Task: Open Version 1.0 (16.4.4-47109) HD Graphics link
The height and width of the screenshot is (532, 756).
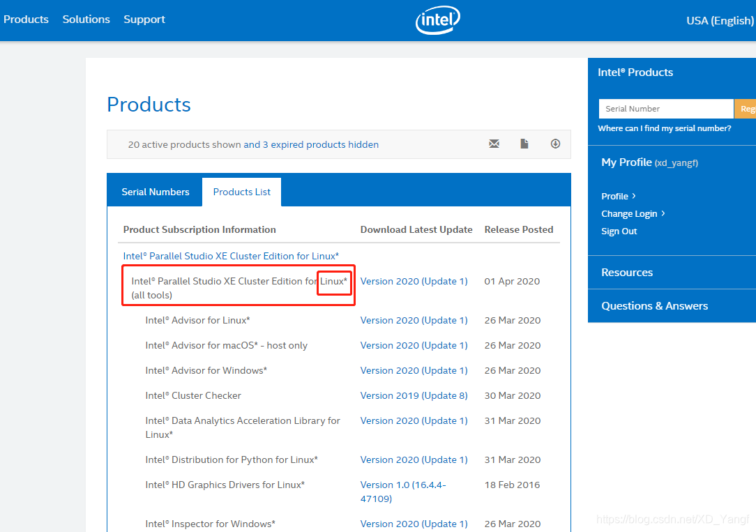Action: (403, 492)
